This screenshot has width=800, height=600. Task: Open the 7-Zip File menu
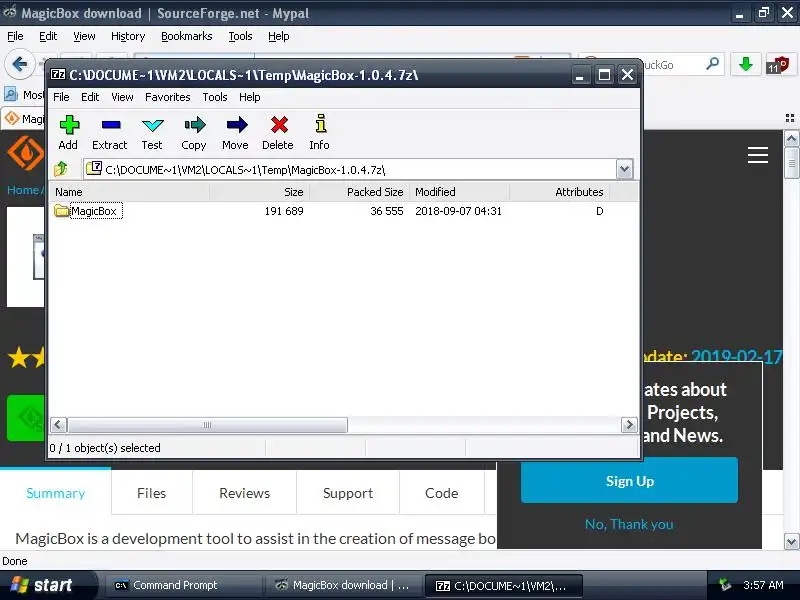click(x=61, y=97)
